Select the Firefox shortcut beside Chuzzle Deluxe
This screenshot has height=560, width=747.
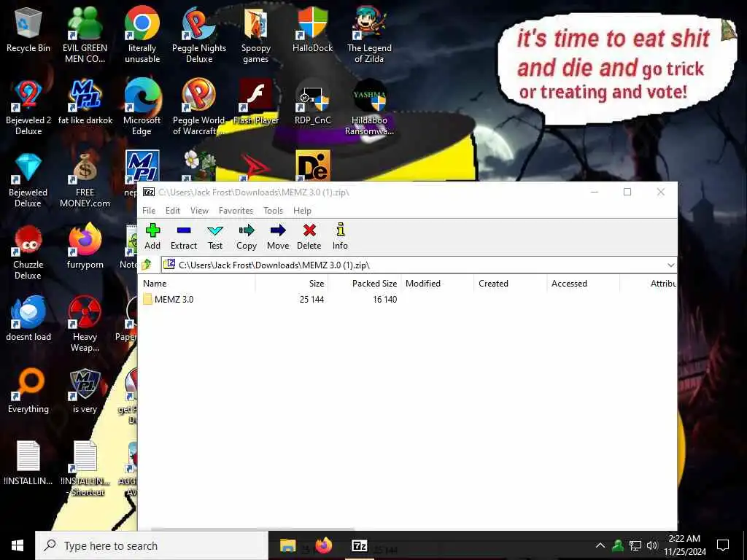point(85,246)
